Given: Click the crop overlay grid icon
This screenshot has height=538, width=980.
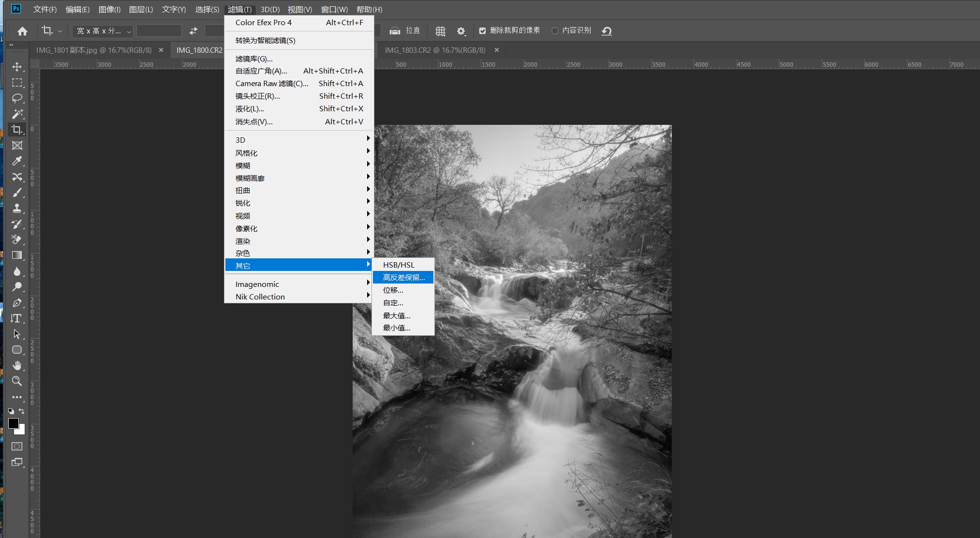Looking at the screenshot, I should point(440,31).
